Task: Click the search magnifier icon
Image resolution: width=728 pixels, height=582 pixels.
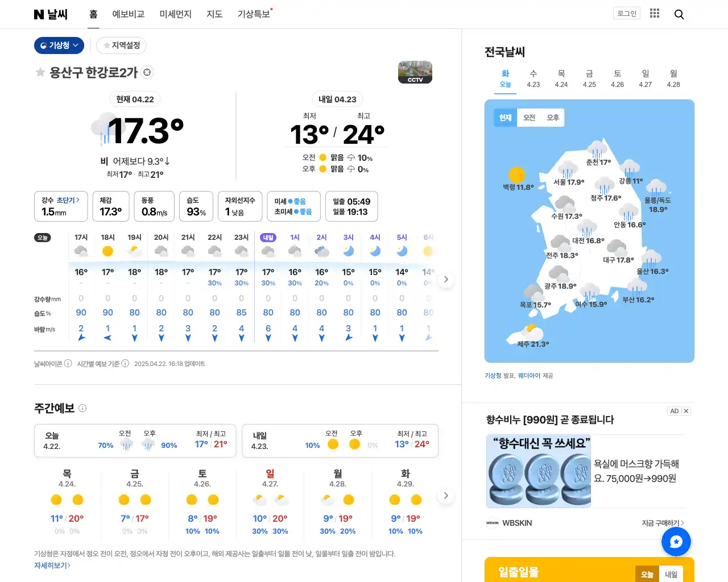Action: tap(679, 14)
